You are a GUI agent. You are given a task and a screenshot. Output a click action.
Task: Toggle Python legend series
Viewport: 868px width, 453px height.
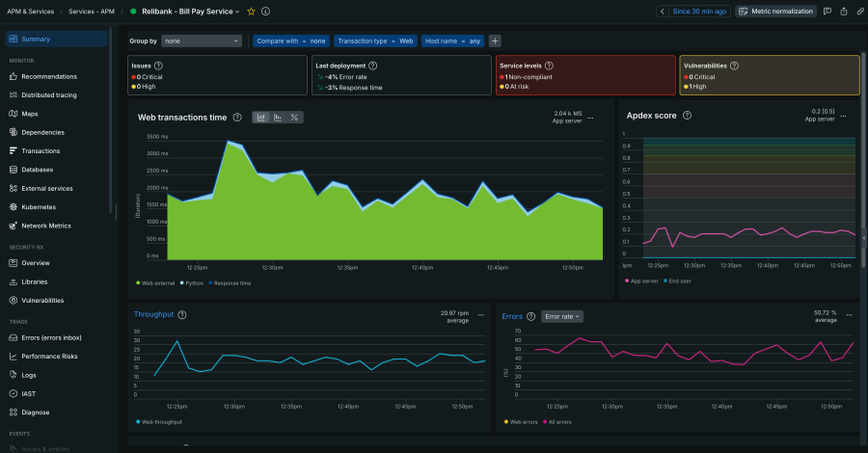coord(192,283)
